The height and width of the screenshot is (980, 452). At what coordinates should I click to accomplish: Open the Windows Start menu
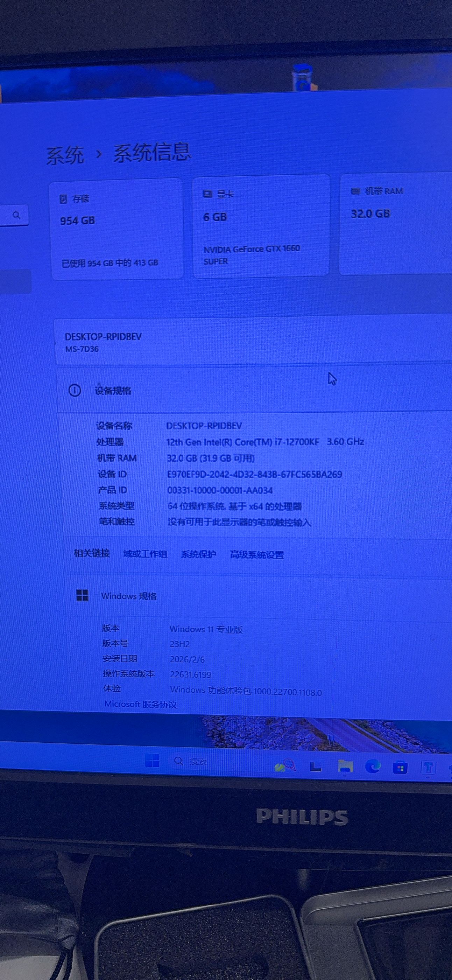point(153,761)
